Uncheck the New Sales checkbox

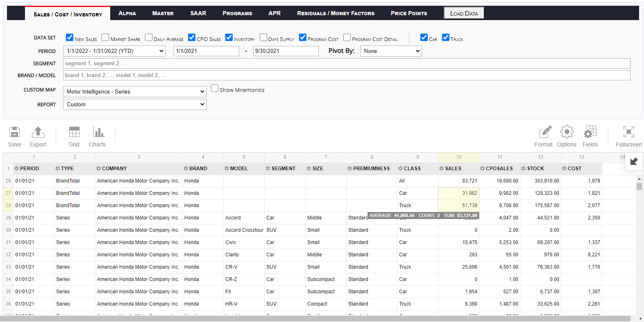point(70,37)
